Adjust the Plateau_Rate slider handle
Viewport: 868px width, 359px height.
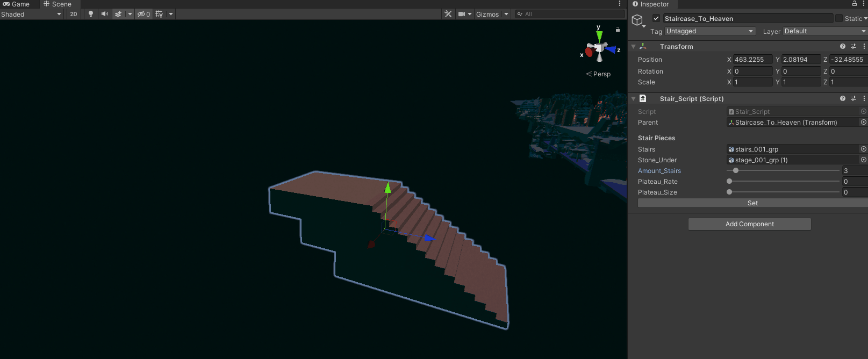[729, 181]
